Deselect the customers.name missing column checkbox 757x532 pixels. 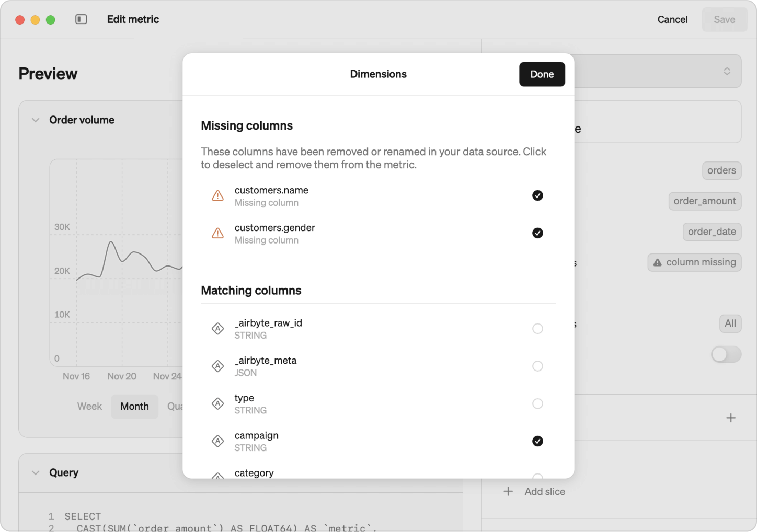tap(537, 195)
